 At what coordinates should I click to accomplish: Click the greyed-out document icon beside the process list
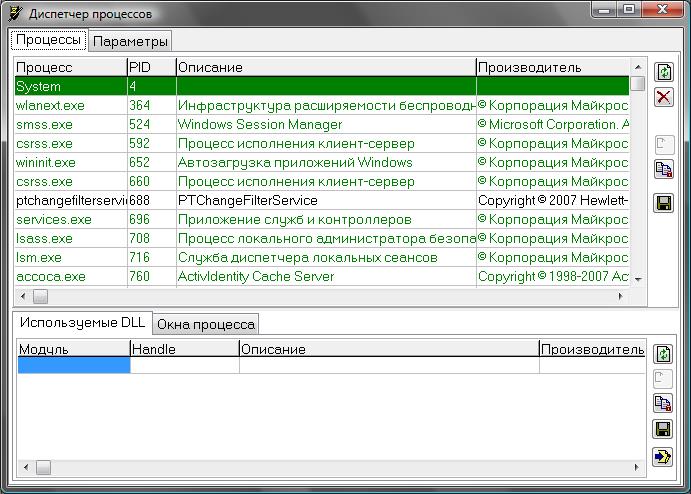tap(664, 144)
